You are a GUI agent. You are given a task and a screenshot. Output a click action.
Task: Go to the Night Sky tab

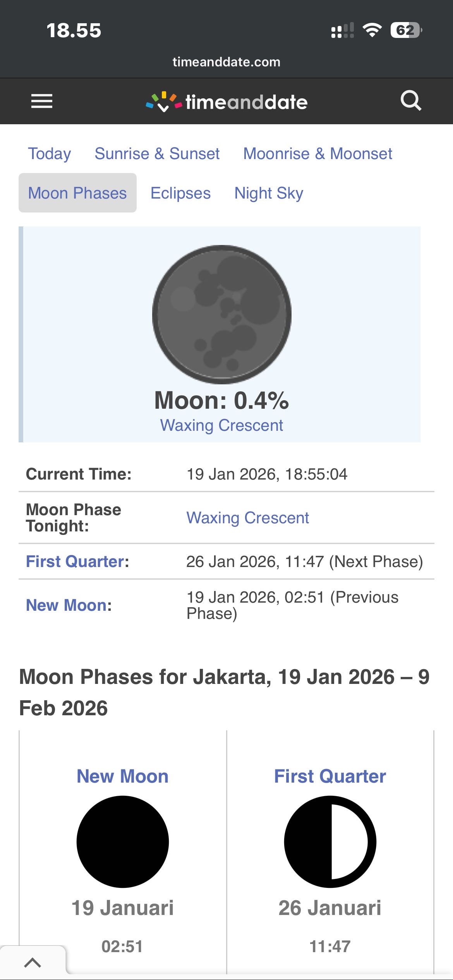[x=269, y=193]
